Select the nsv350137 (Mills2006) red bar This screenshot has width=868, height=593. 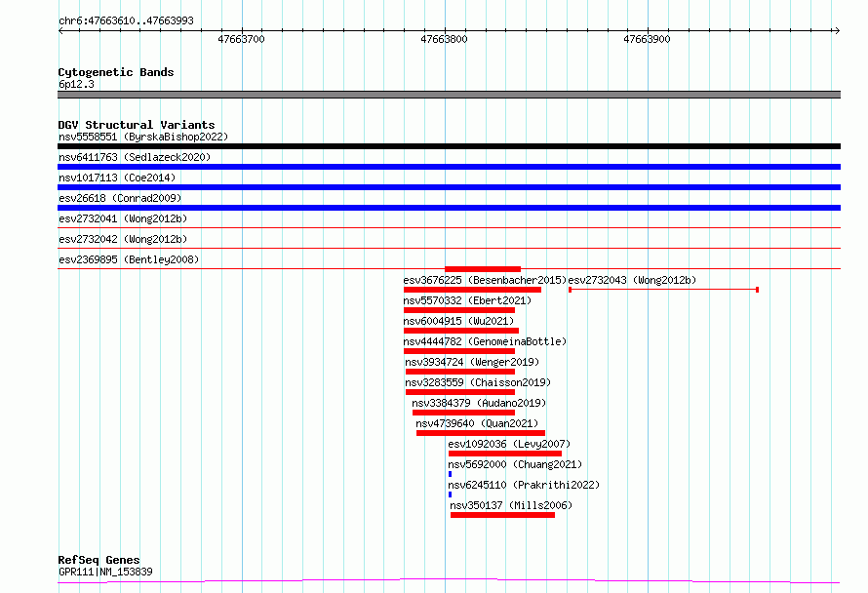(x=502, y=515)
